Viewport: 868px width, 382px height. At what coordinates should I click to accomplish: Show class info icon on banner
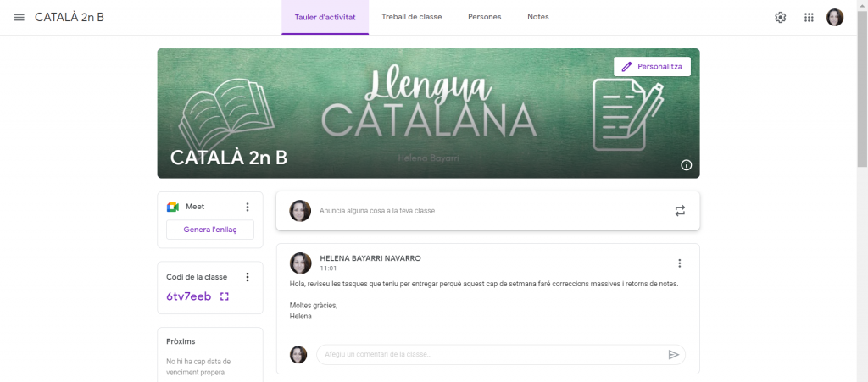pos(687,164)
